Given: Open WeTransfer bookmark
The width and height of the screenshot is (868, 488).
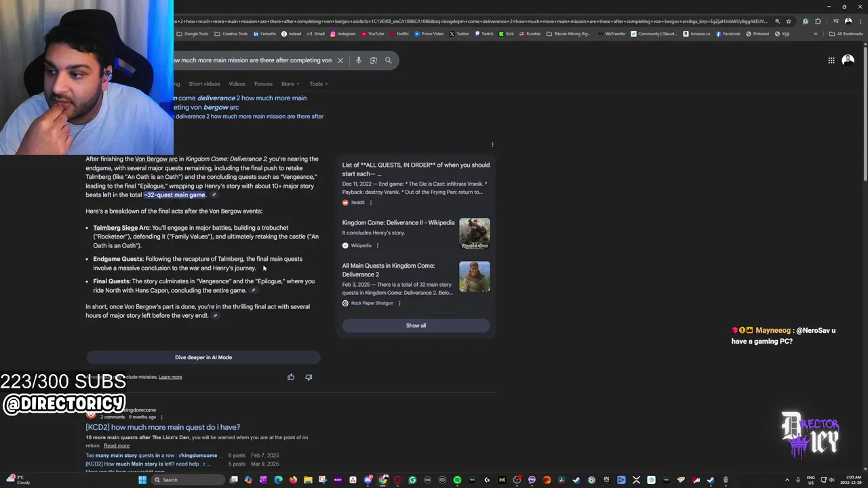Looking at the screenshot, I should (x=612, y=34).
